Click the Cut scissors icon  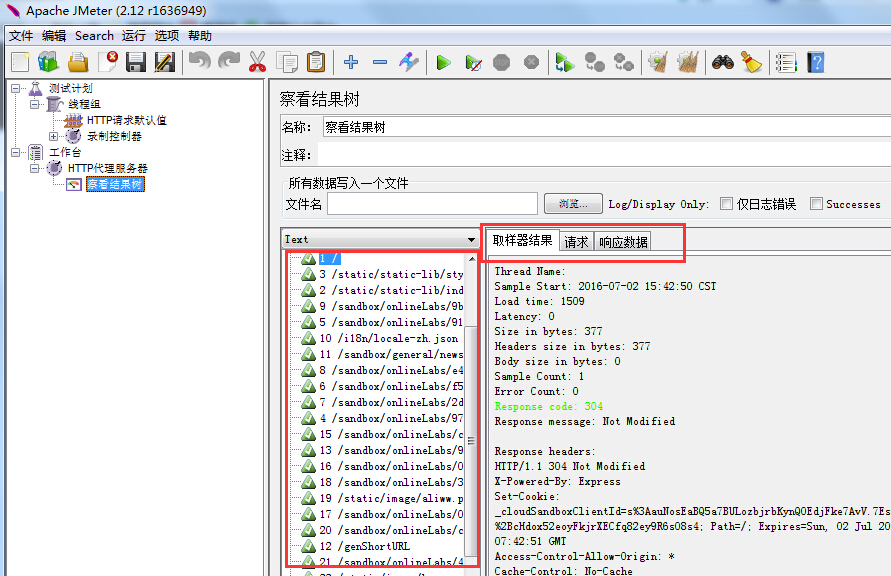coord(257,62)
